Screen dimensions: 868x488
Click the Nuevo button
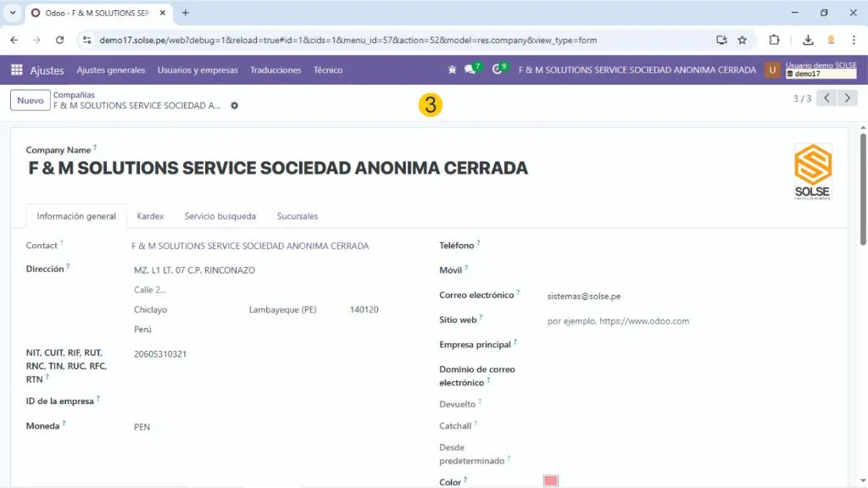[30, 101]
